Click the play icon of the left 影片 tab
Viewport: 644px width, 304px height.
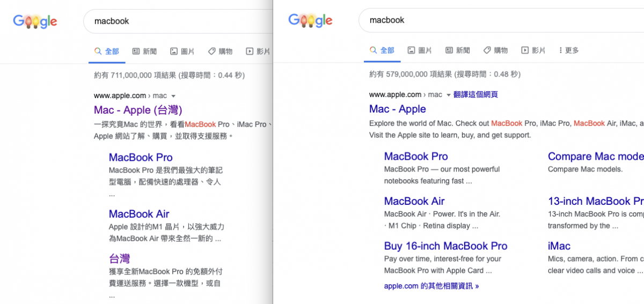click(249, 51)
